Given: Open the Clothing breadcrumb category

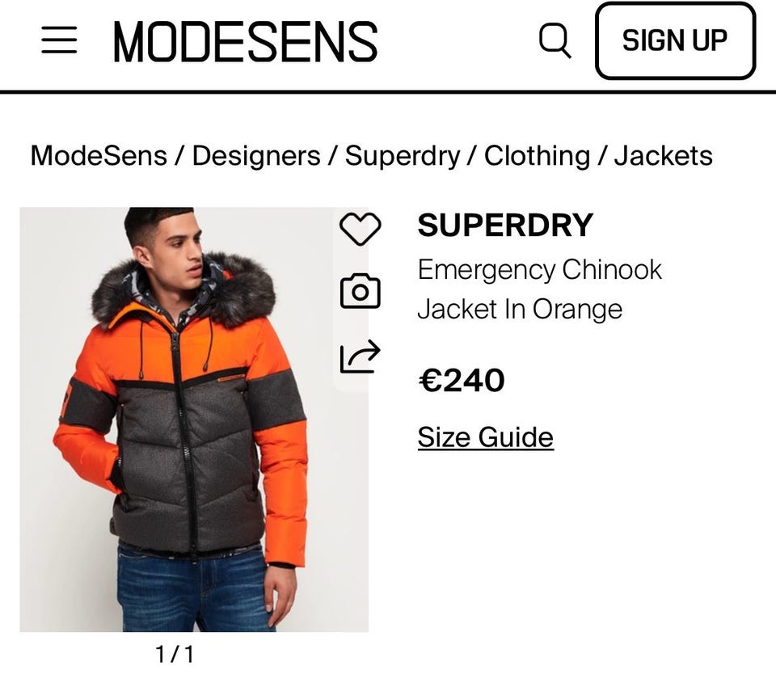Looking at the screenshot, I should [537, 155].
